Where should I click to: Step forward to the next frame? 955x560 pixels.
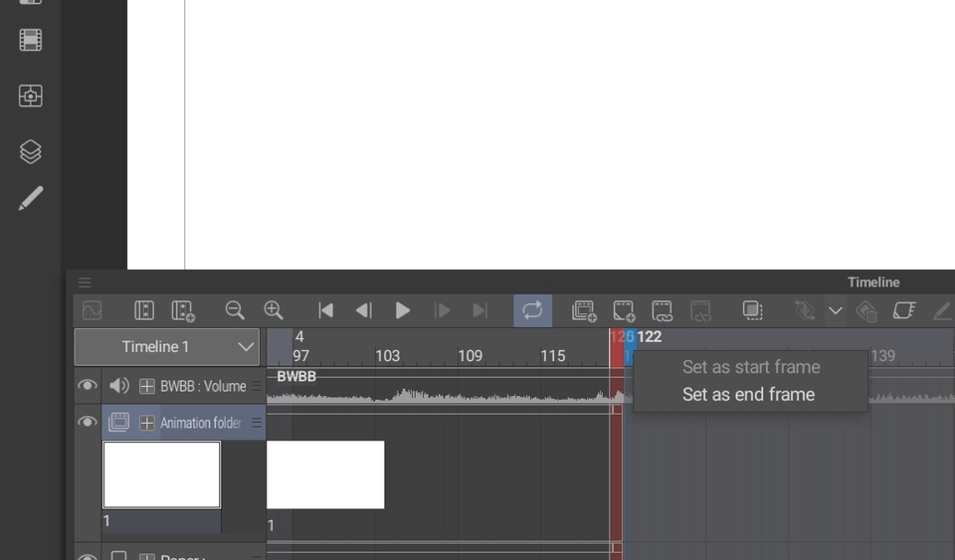(442, 310)
